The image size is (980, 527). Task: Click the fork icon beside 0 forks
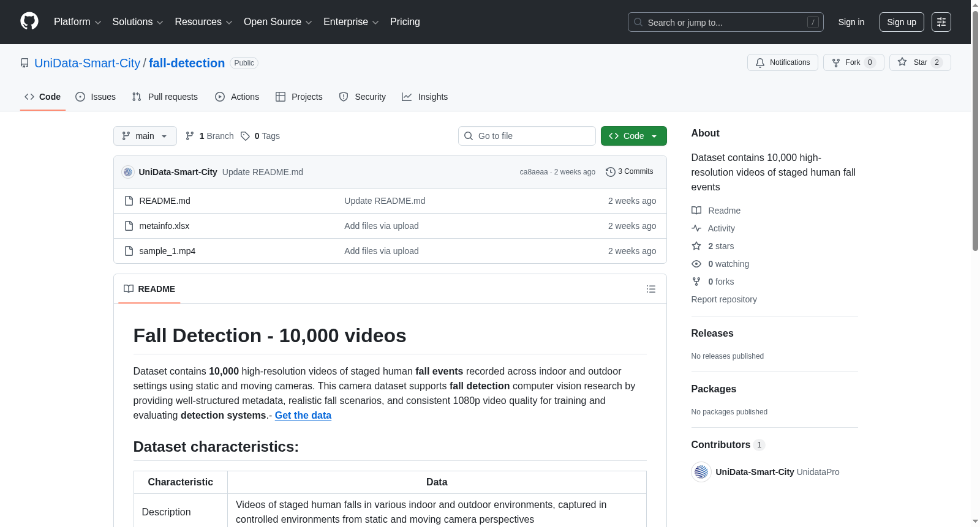(696, 282)
